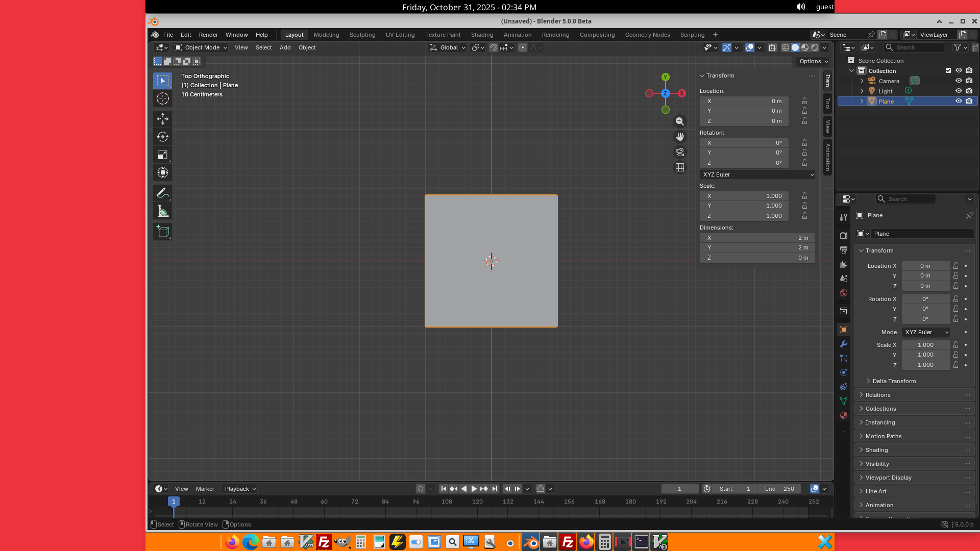Screen dimensions: 980x551
Task: Switch to the Sculpting workspace tab
Action: pyautogui.click(x=362, y=35)
